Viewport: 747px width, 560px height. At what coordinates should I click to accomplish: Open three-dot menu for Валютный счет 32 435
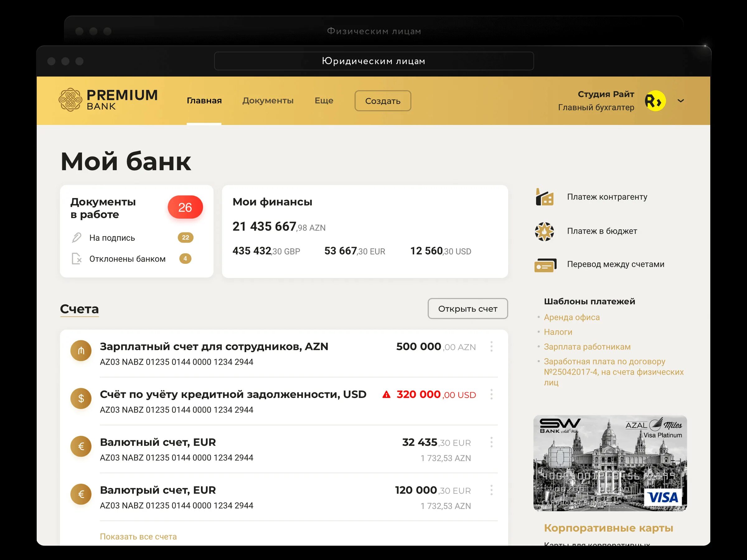pyautogui.click(x=491, y=442)
